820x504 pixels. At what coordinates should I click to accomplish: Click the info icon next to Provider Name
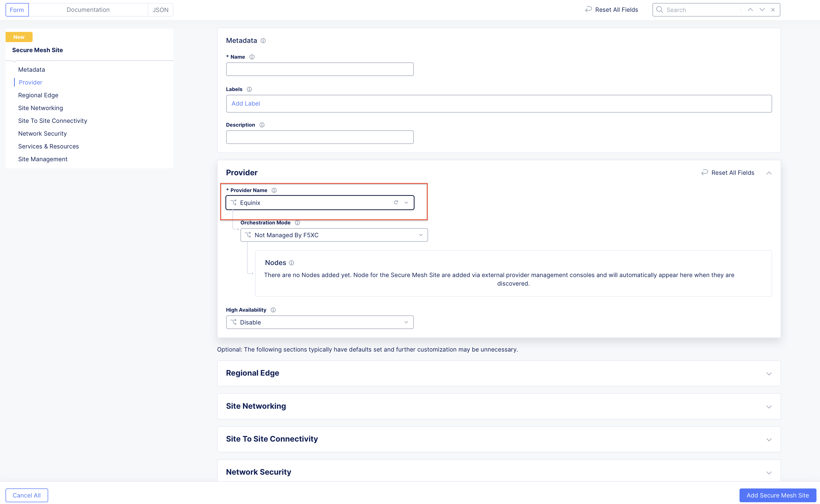coord(274,190)
